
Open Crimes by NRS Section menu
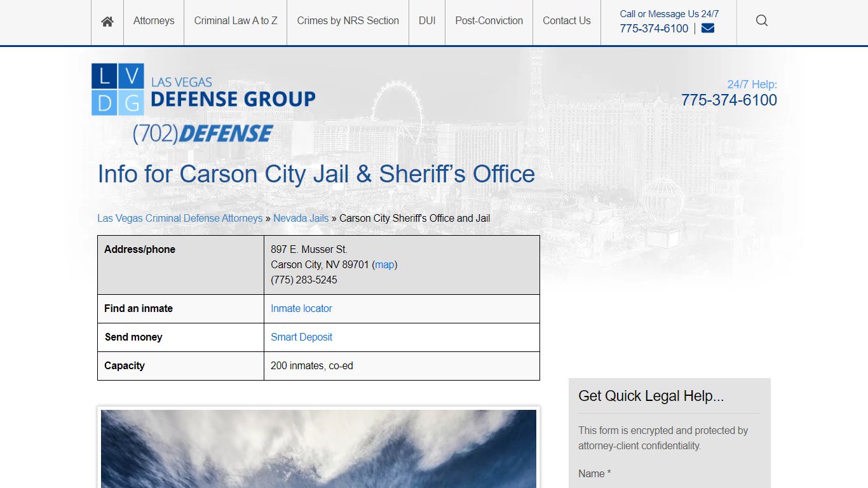pyautogui.click(x=348, y=21)
